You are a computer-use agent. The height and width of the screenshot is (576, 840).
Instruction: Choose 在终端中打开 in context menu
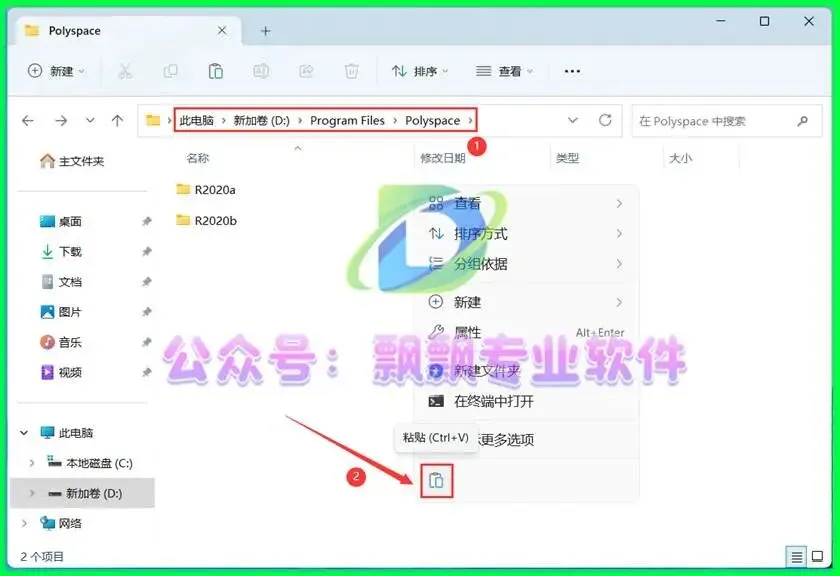526,401
